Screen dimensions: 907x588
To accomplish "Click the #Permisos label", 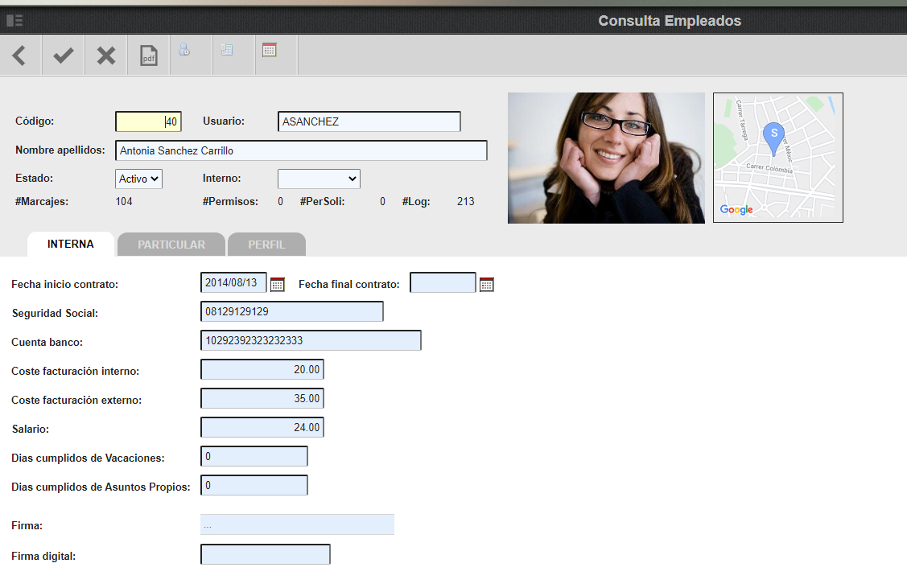I will point(230,202).
